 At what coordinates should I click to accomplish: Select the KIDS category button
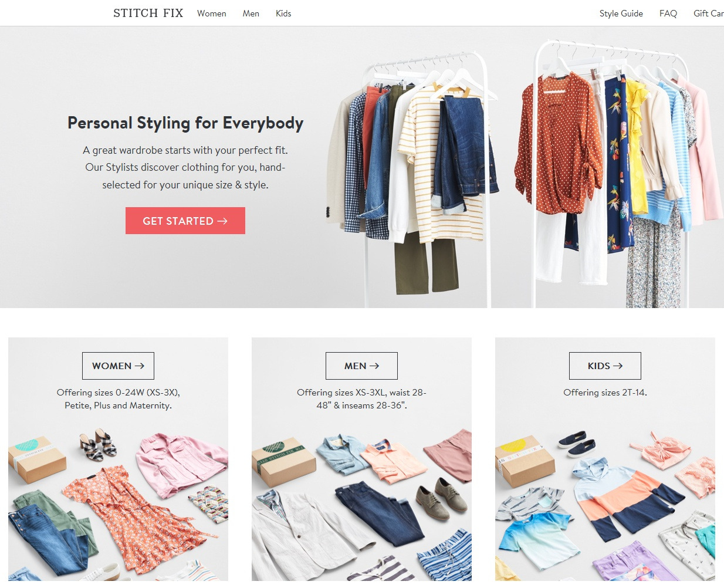(605, 366)
